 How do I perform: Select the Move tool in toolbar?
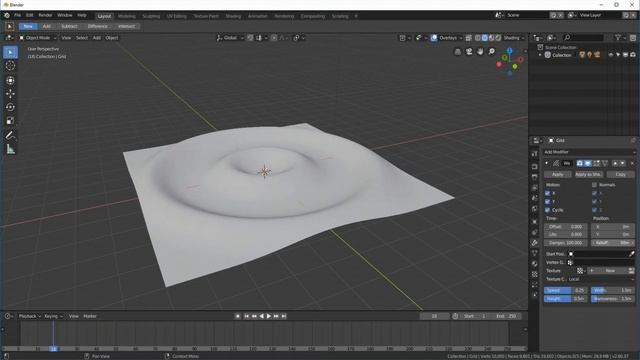coord(11,93)
